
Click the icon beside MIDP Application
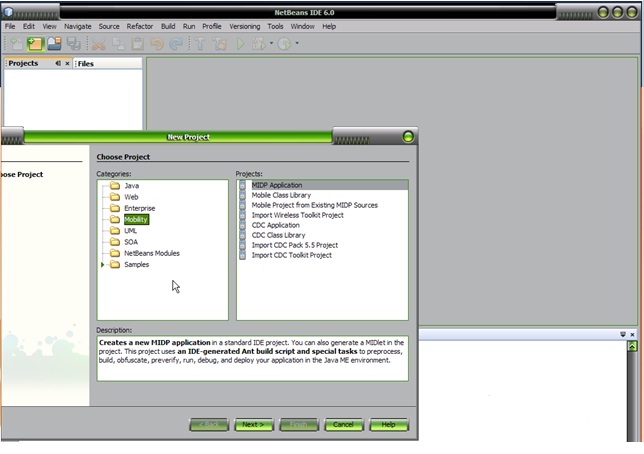click(243, 185)
